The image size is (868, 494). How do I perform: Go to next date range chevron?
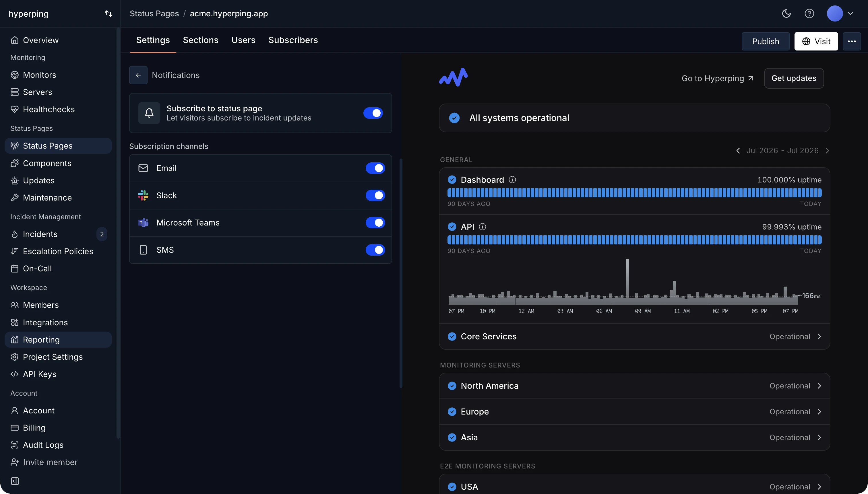point(827,151)
